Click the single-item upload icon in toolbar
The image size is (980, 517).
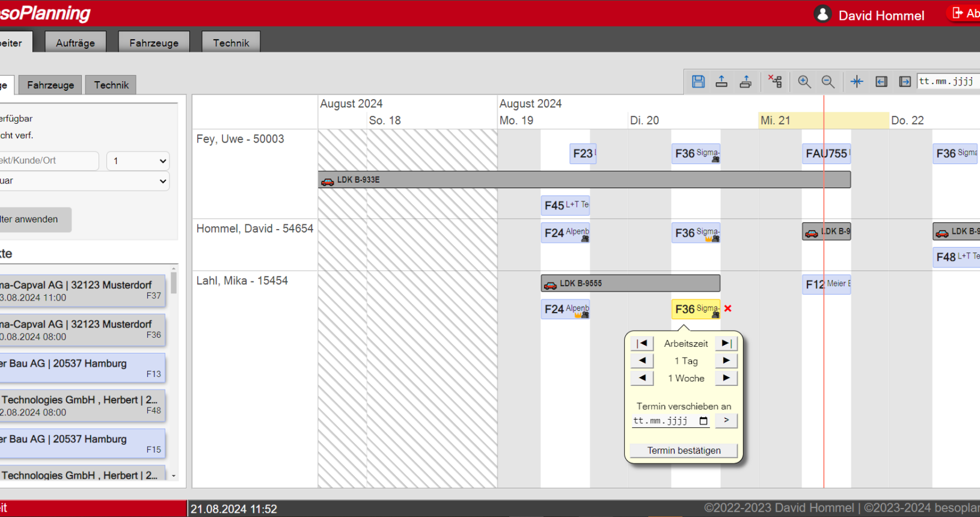pos(721,82)
